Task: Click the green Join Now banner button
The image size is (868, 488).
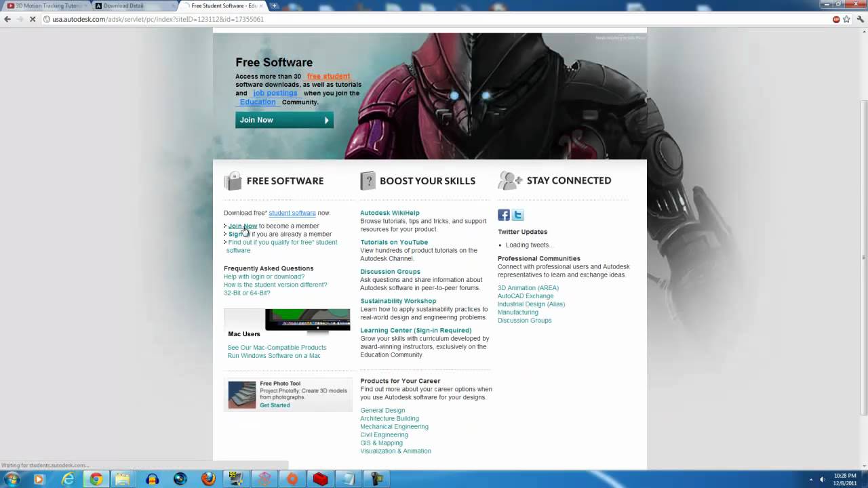Action: pyautogui.click(x=284, y=120)
